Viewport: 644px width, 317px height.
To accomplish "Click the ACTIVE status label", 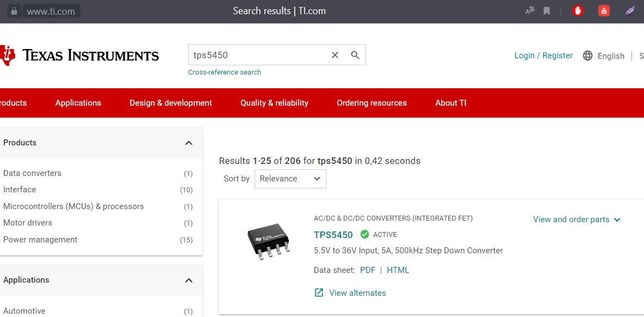I will tap(385, 235).
